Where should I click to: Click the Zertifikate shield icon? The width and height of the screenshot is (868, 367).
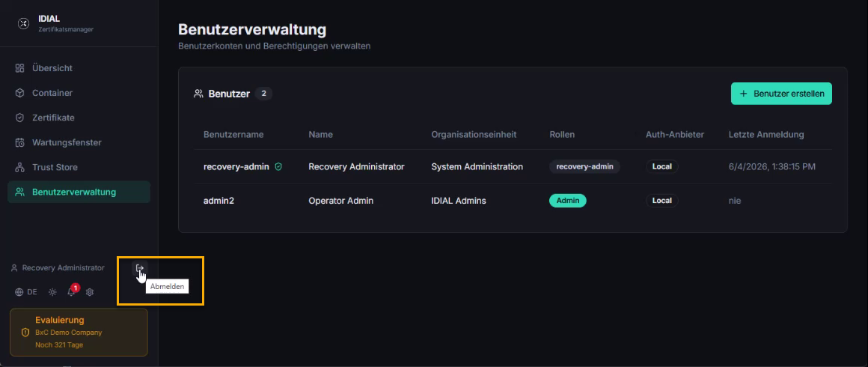[20, 118]
